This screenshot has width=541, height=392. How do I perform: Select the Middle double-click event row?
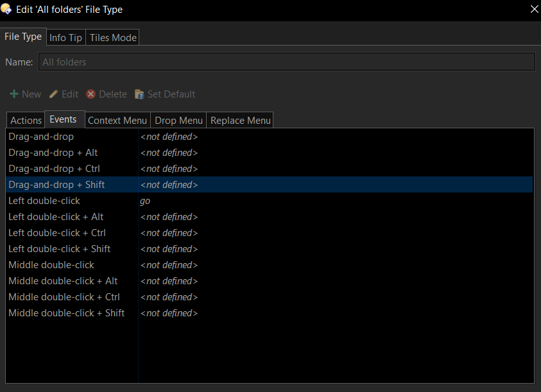51,265
